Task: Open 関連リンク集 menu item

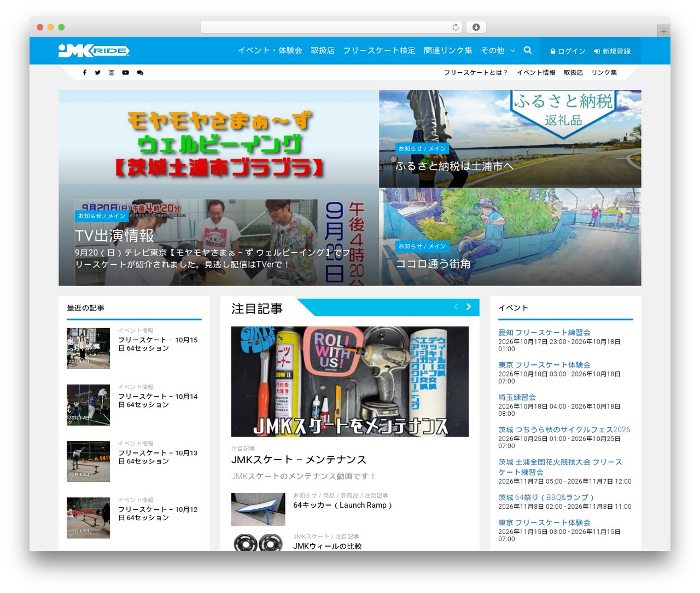Action: 448,50
